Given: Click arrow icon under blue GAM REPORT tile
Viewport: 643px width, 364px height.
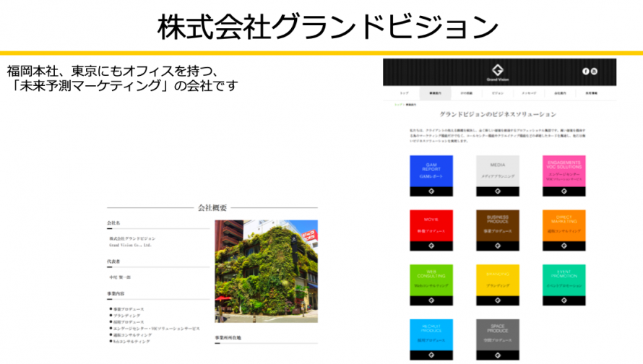Looking at the screenshot, I should coord(431,191).
